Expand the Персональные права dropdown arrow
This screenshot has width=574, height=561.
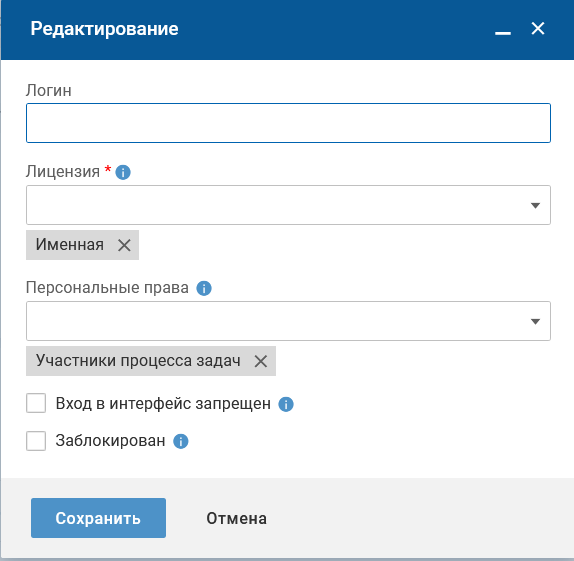tap(535, 321)
